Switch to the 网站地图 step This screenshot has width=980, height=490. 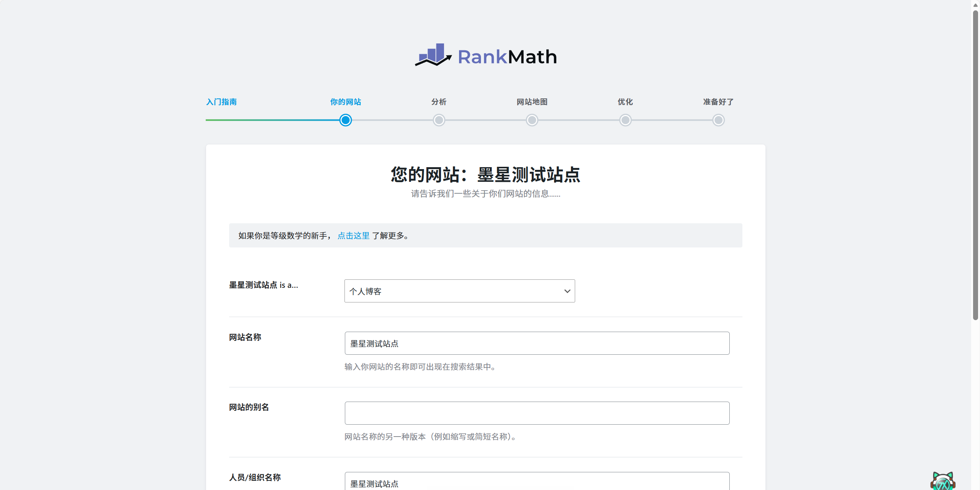(532, 102)
